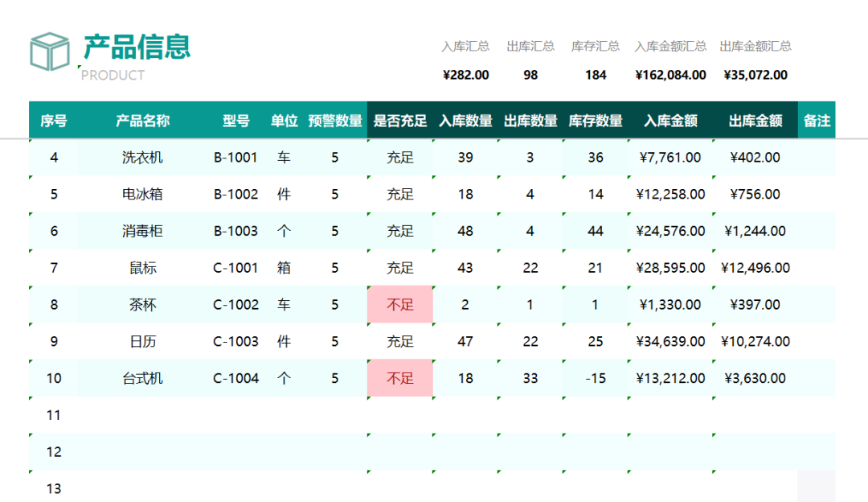Select the 洗衣机 product name cell
The width and height of the screenshot is (868, 502).
(142, 158)
